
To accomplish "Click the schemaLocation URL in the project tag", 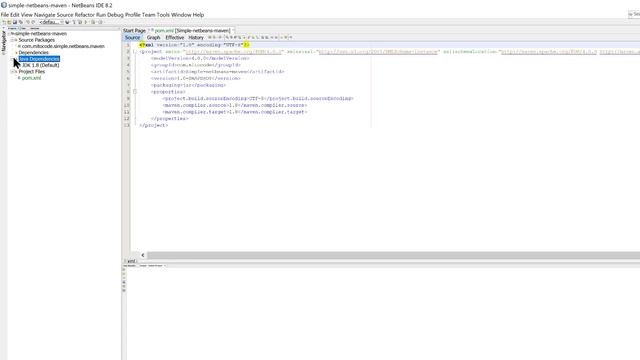I will tap(549, 52).
